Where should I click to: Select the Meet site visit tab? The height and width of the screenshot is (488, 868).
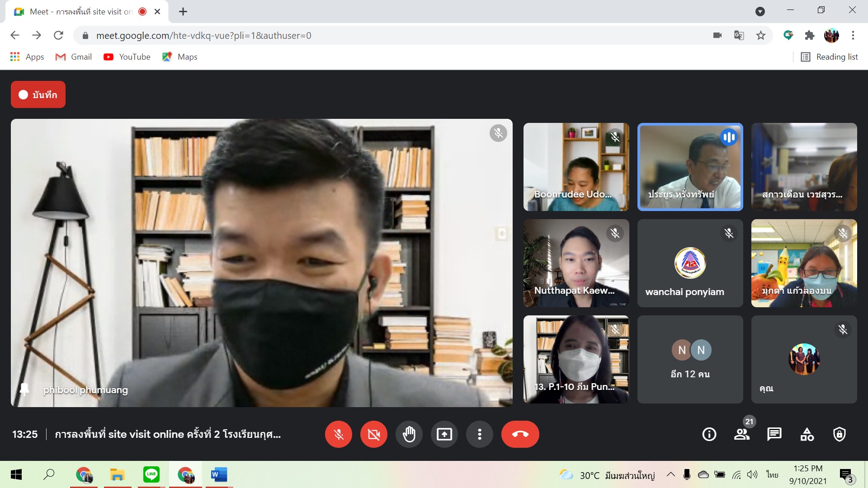click(81, 12)
